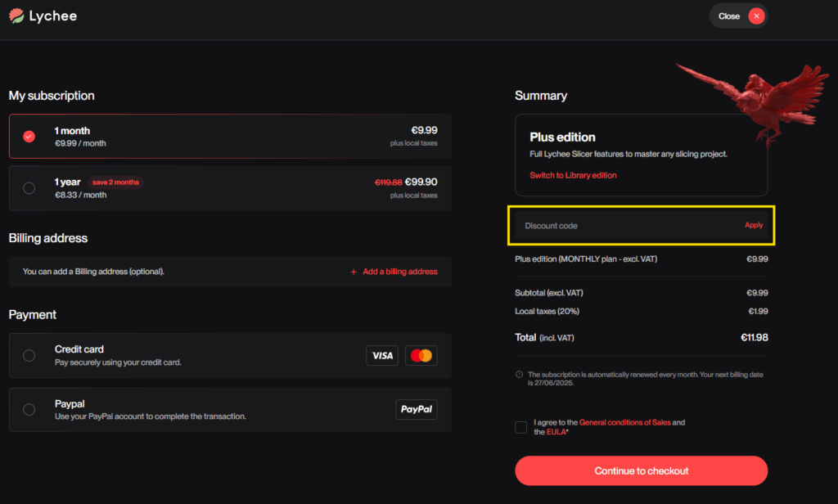This screenshot has height=504, width=838.
Task: Click the info icon beside the renewal note
Action: pyautogui.click(x=518, y=373)
